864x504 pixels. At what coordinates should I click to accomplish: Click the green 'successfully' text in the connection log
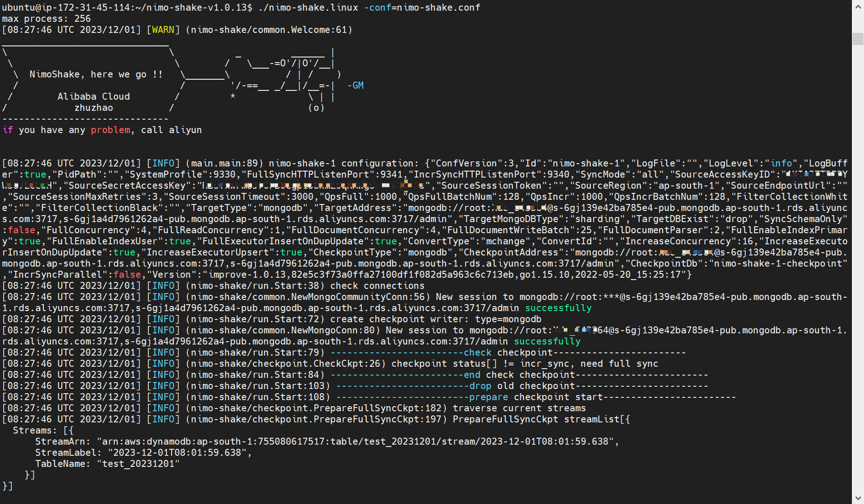pyautogui.click(x=558, y=307)
